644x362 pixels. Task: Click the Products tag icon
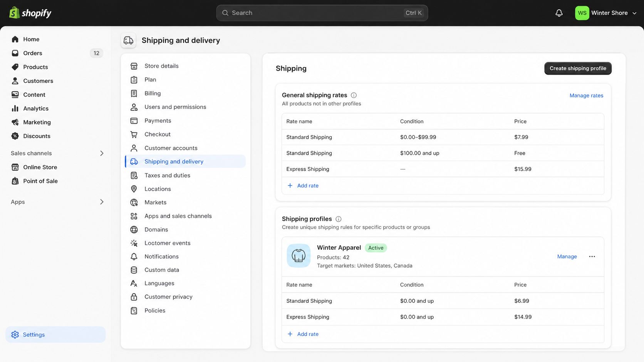click(15, 67)
